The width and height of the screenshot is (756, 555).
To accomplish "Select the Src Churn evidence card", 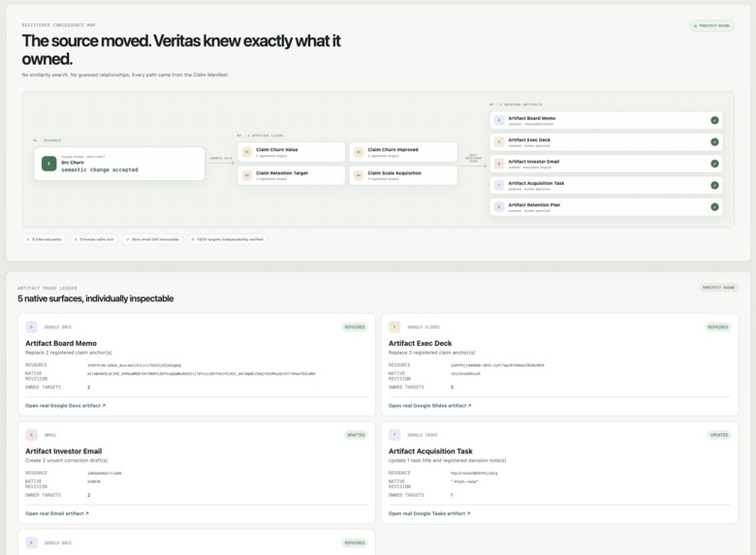I will coord(119,164).
